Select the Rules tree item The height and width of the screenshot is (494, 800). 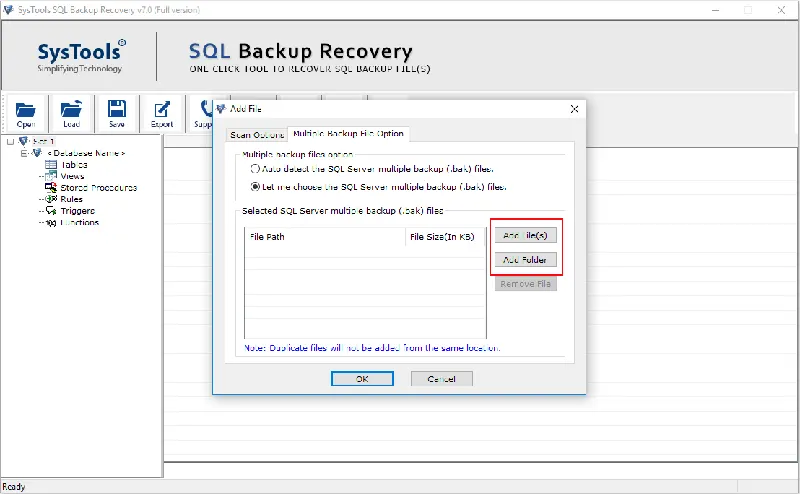click(71, 199)
